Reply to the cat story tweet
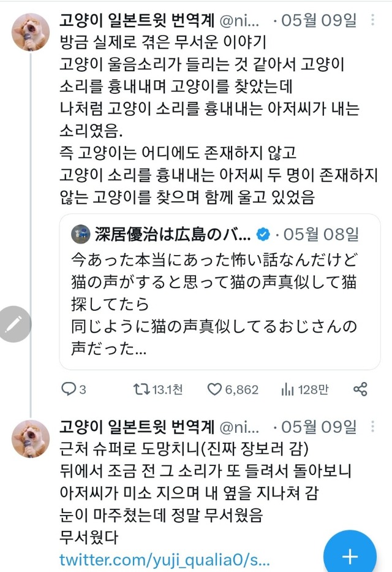This screenshot has height=572, width=392. pyautogui.click(x=70, y=389)
